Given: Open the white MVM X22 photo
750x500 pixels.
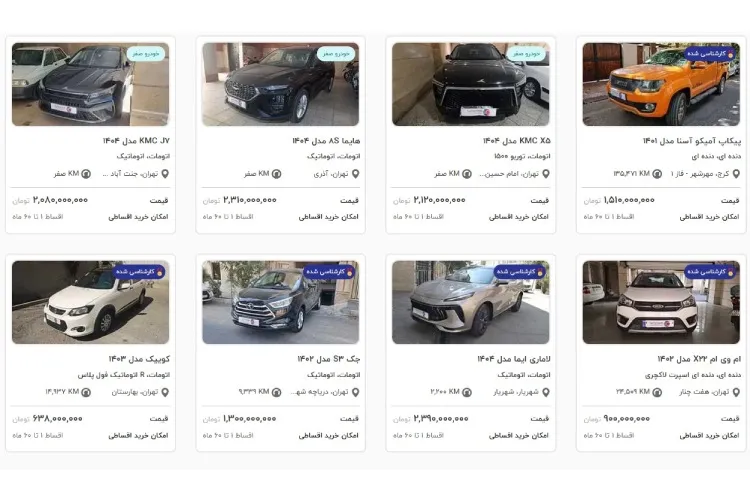Looking at the screenshot, I should pos(661,302).
